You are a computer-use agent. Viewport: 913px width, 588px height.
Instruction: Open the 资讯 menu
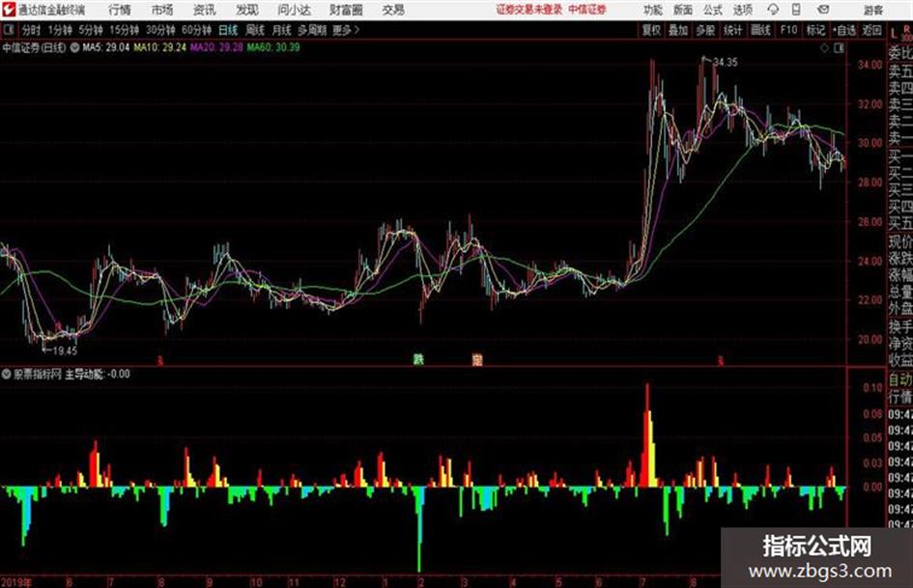(204, 10)
